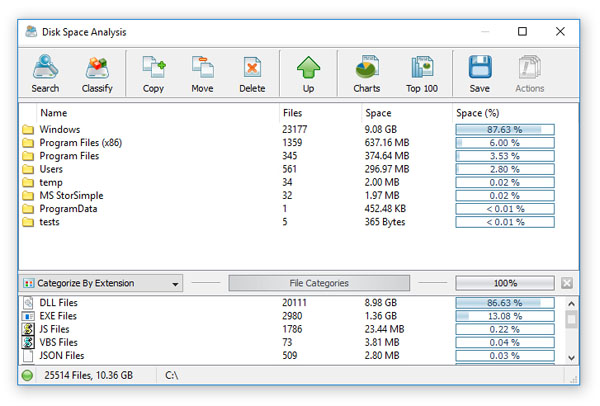Click categories scrollbar up arrow
600x406 pixels.
[571, 304]
